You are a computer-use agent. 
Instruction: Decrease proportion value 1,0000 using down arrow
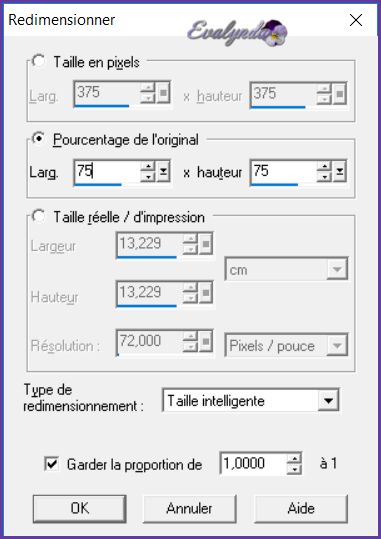click(x=294, y=468)
